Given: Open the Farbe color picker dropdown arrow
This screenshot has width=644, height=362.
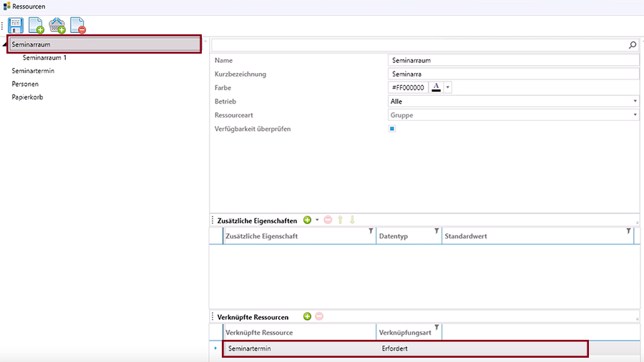Looking at the screenshot, I should (x=448, y=88).
